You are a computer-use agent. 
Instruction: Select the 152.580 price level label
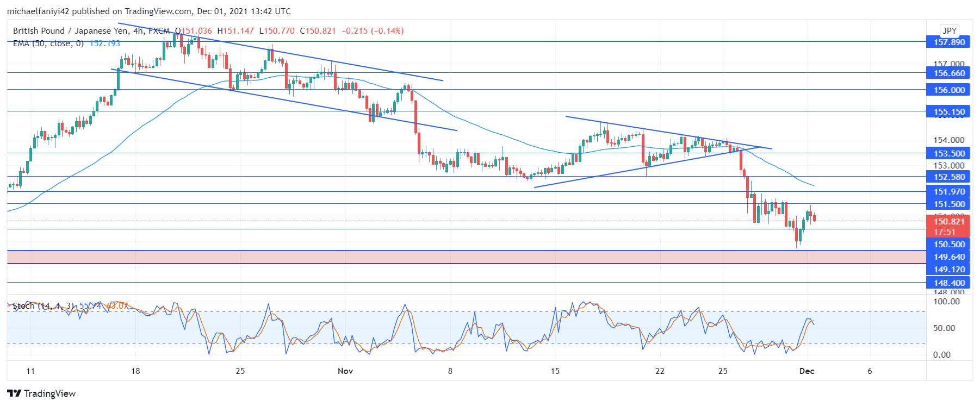948,177
